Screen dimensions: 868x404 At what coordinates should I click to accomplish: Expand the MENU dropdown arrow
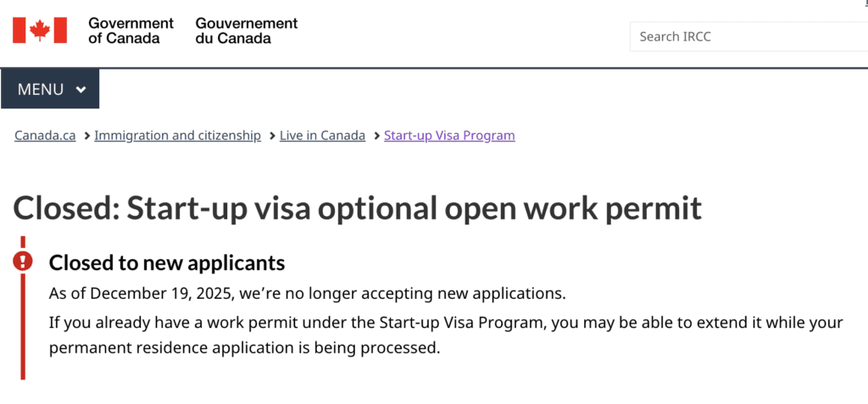click(81, 89)
